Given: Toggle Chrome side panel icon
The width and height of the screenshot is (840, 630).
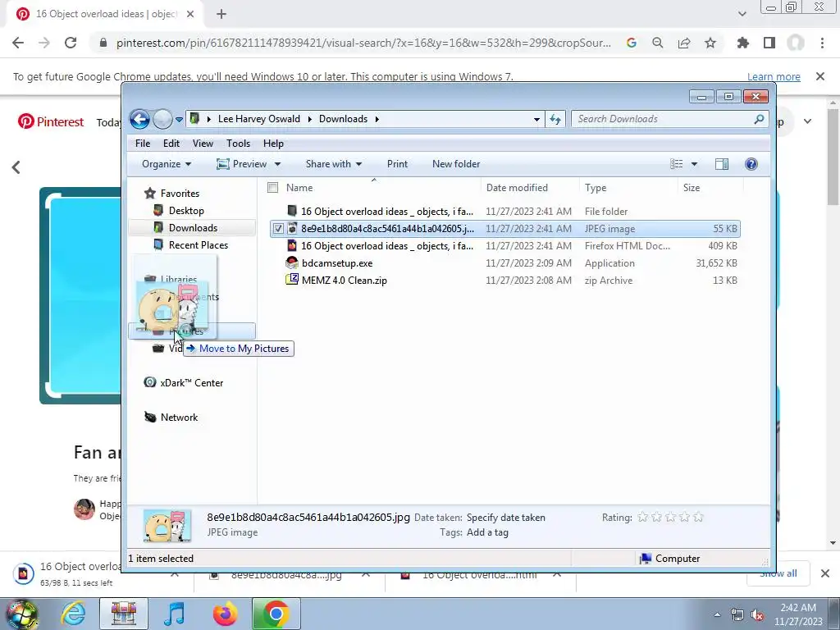Looking at the screenshot, I should pos(769,43).
